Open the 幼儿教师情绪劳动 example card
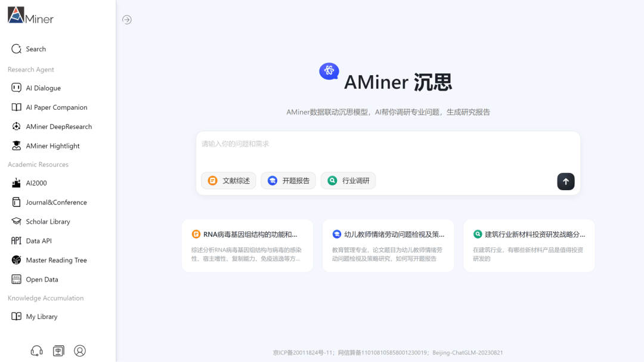 388,246
